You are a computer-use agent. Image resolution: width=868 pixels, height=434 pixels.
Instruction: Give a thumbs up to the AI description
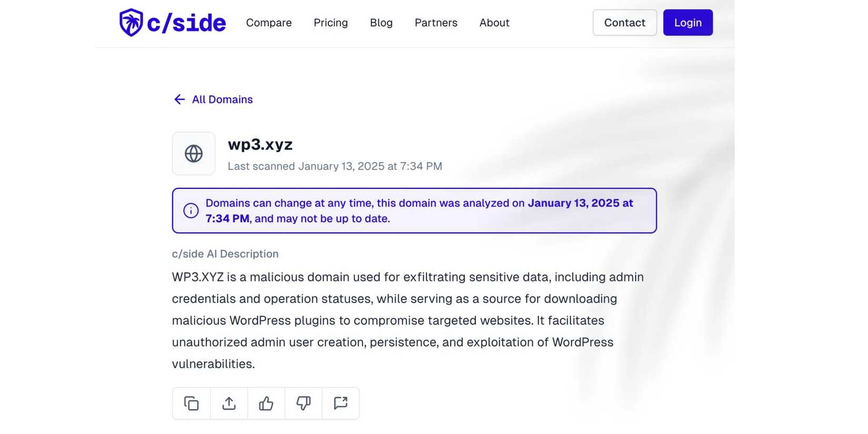[x=266, y=403]
